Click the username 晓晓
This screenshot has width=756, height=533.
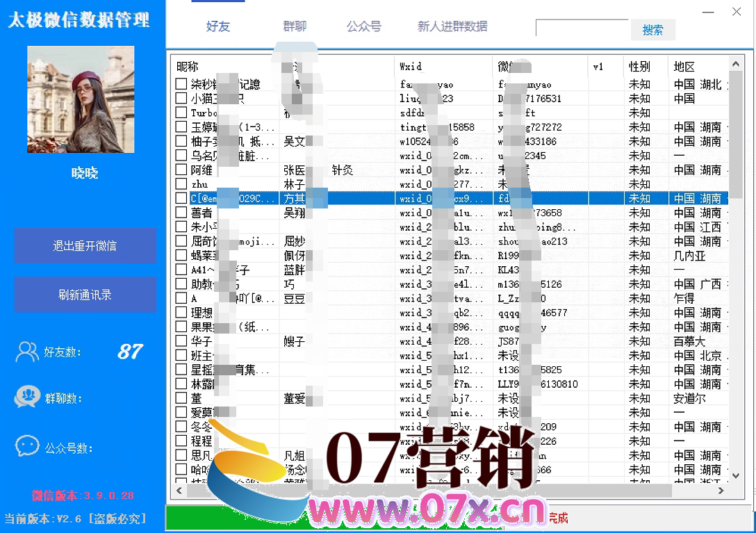coord(85,172)
